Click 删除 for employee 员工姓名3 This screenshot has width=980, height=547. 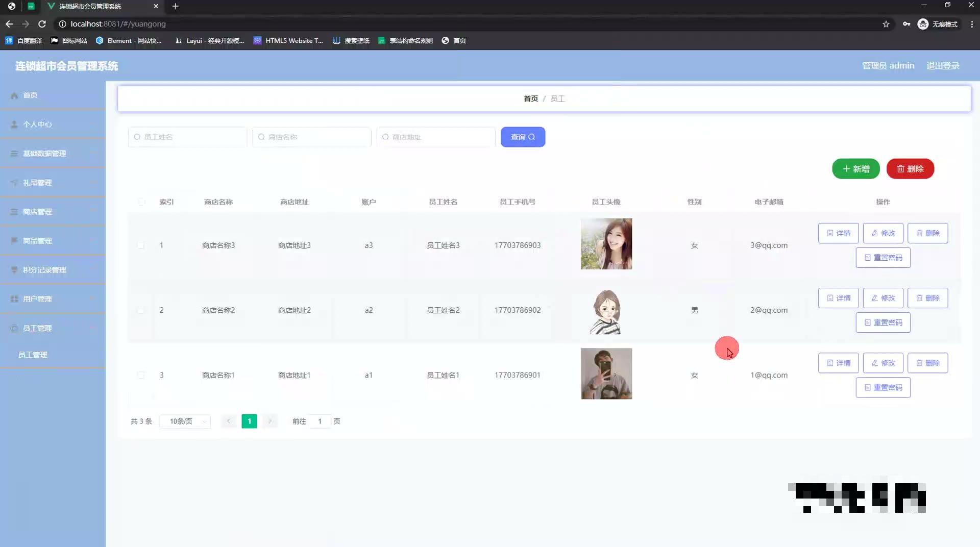point(927,233)
